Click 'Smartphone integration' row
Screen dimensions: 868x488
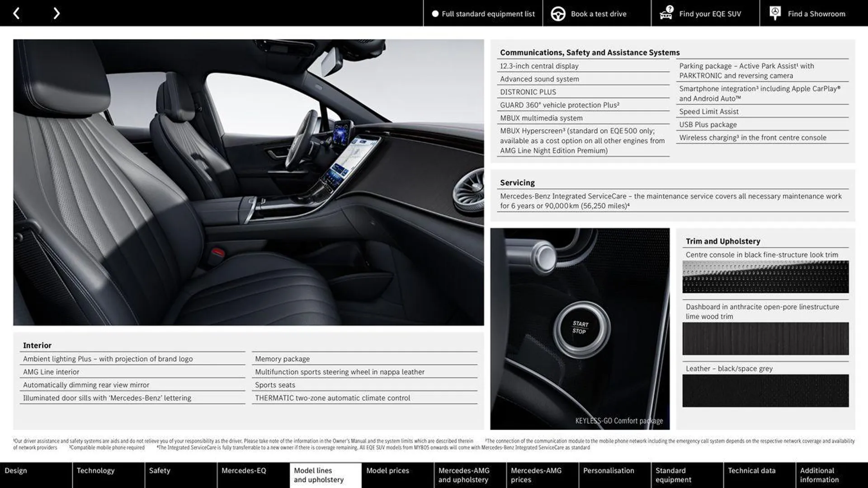pos(762,94)
